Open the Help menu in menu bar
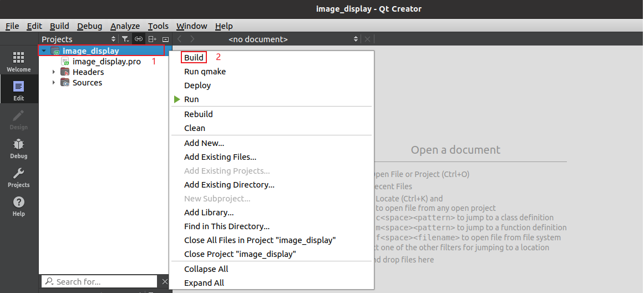Image resolution: width=644 pixels, height=293 pixels. click(x=224, y=26)
